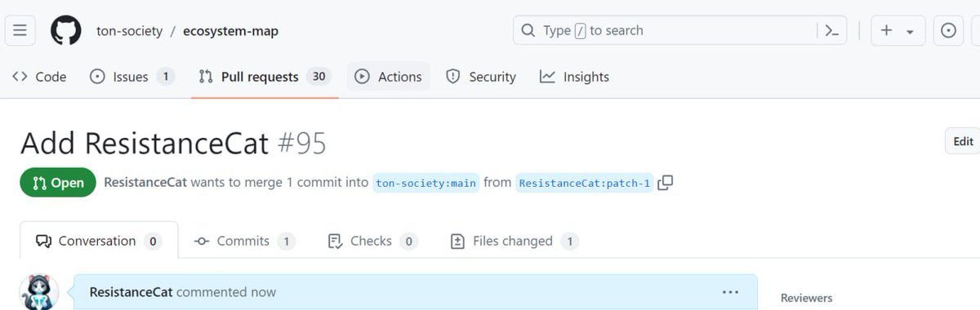Screen dimensions: 980x310
Task: Open the ton-society:main base branch link
Action: point(425,183)
